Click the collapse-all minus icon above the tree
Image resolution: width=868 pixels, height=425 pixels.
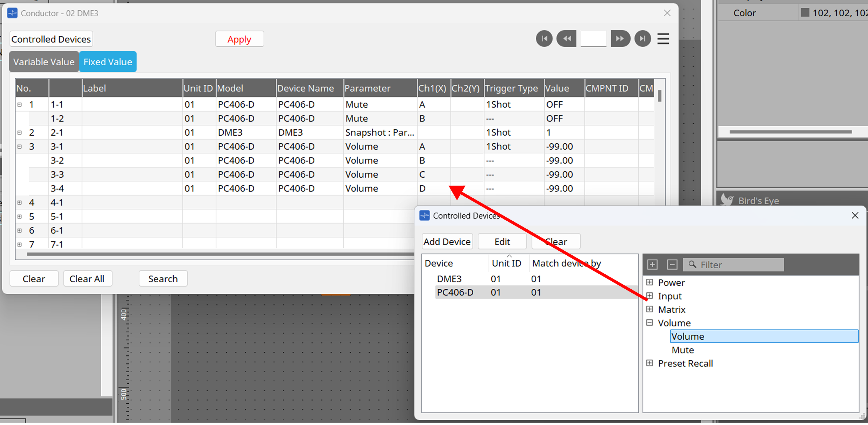click(672, 265)
